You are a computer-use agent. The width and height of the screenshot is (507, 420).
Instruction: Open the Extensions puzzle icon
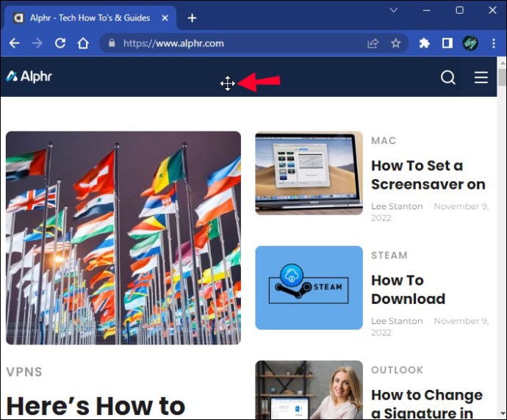tap(424, 43)
